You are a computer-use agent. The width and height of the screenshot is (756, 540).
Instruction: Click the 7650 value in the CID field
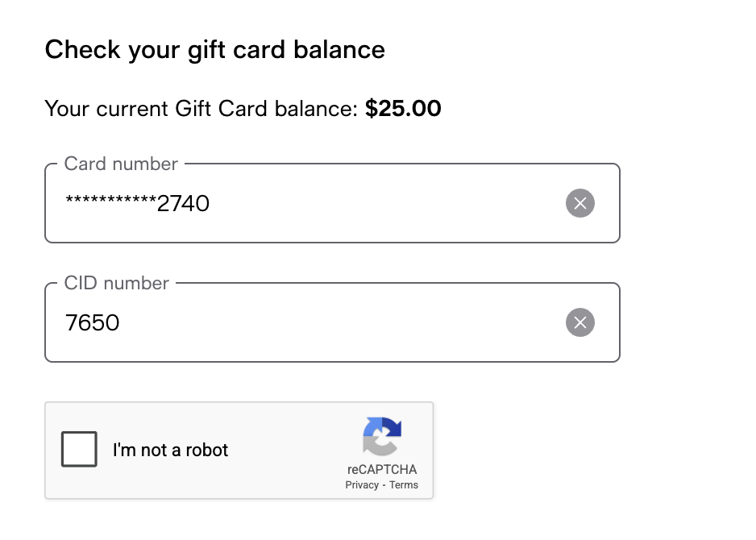[x=92, y=323]
